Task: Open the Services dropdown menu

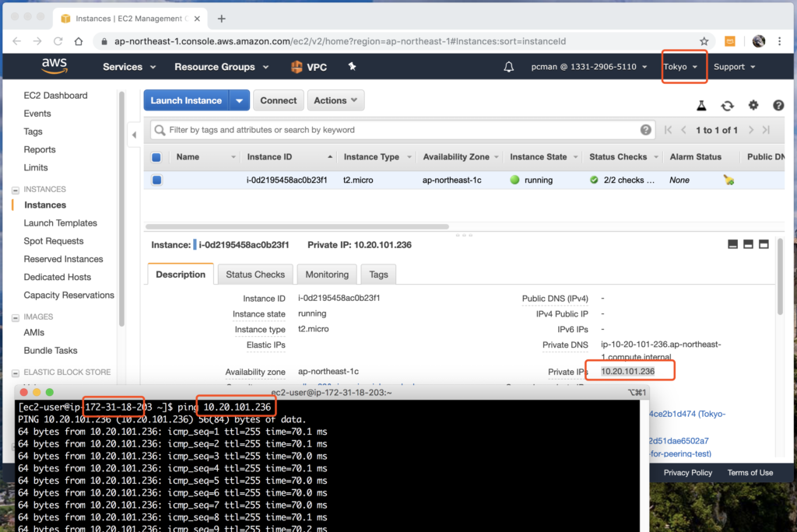Action: (x=129, y=67)
